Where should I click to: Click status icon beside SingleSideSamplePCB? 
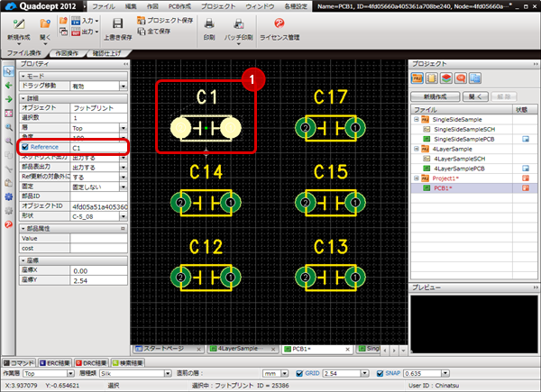point(526,139)
